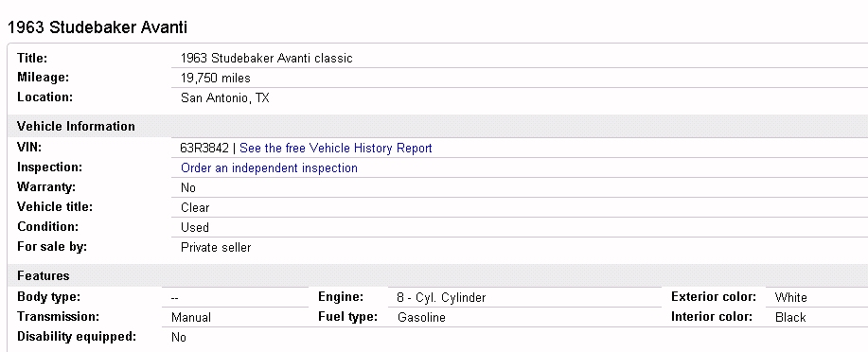Click the vehicle title value Clear
The height and width of the screenshot is (352, 868).
click(195, 208)
